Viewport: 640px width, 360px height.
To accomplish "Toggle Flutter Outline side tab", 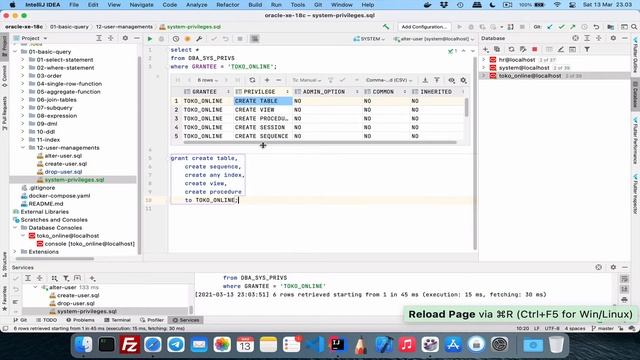I will (x=636, y=56).
